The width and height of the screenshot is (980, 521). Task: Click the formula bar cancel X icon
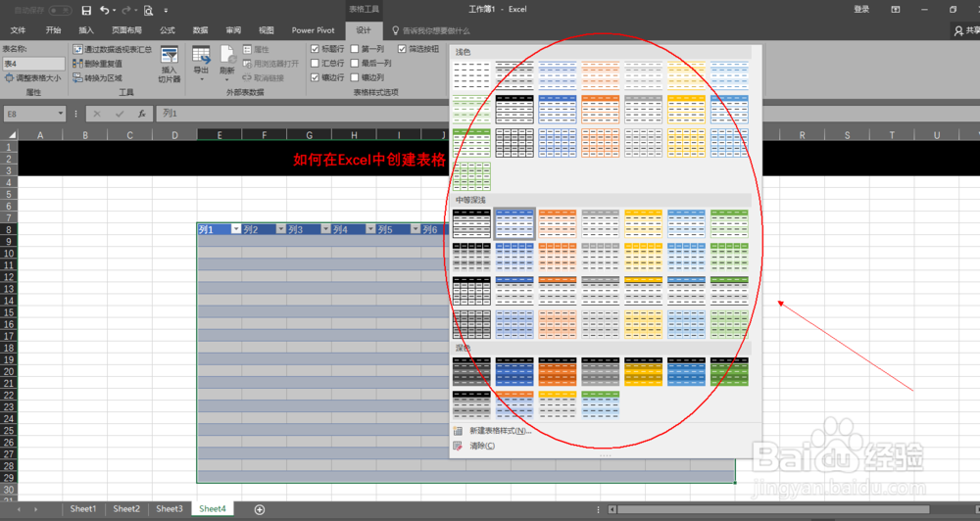pyautogui.click(x=97, y=114)
